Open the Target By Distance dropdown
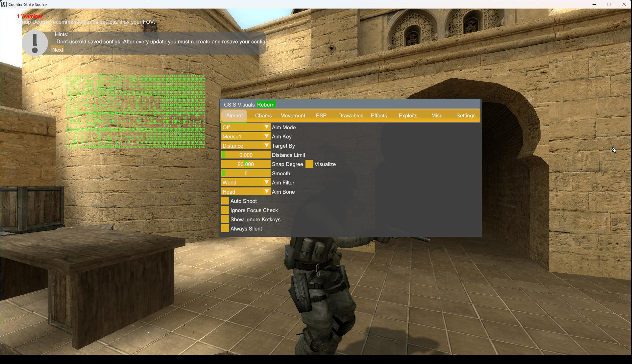632x364 pixels. coord(246,146)
